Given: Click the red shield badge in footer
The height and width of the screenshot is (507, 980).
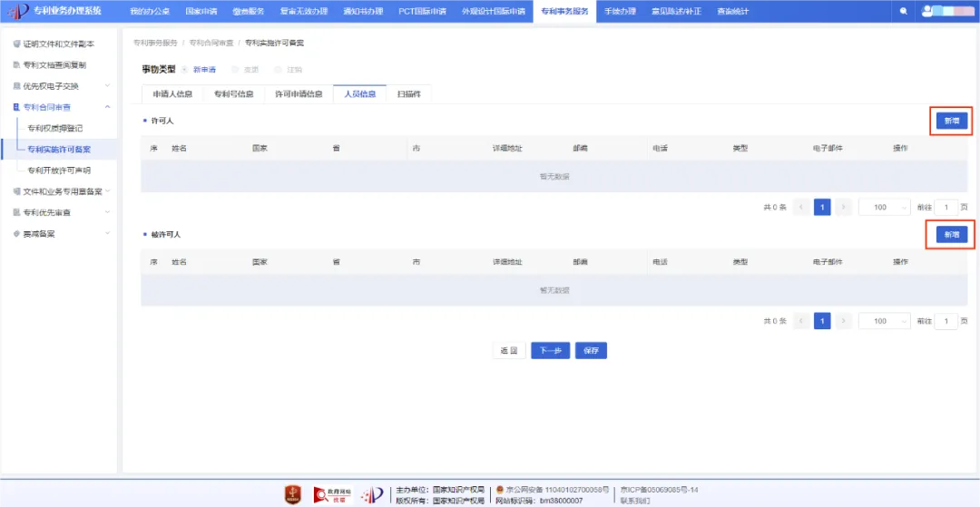Looking at the screenshot, I should (x=294, y=494).
